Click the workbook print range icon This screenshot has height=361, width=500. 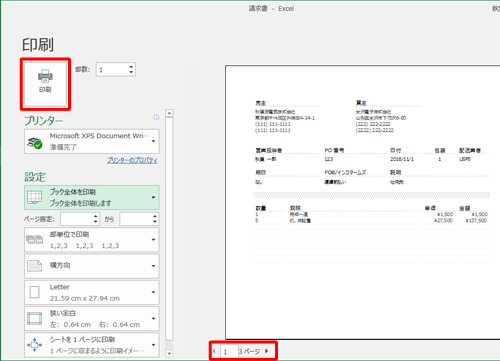[34, 197]
